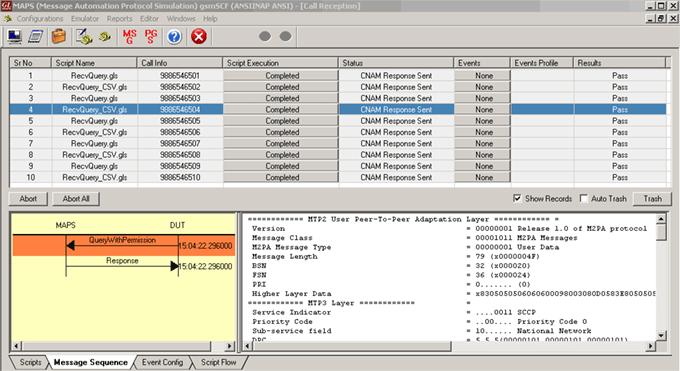Viewport: 680px width, 371px height.
Task: Click decode pane scroll down arrow
Action: point(661,335)
